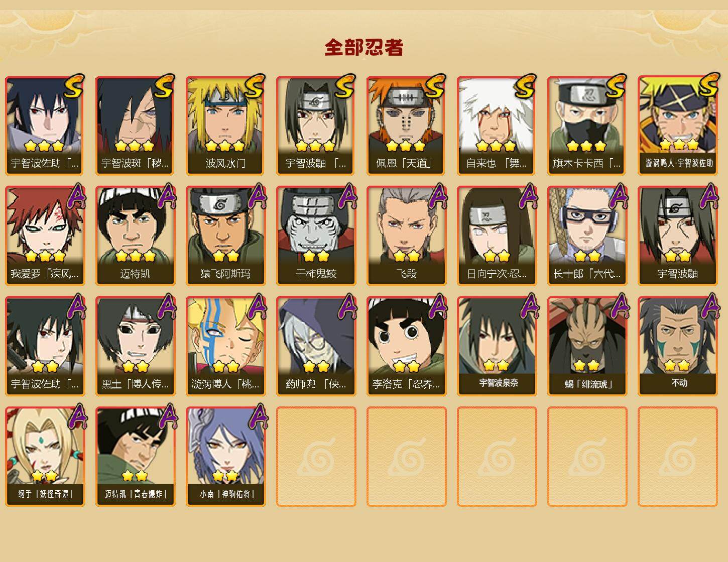728x562 pixels.
Task: Select the 旗木卡卡西 S-rank card
Action: tap(587, 125)
